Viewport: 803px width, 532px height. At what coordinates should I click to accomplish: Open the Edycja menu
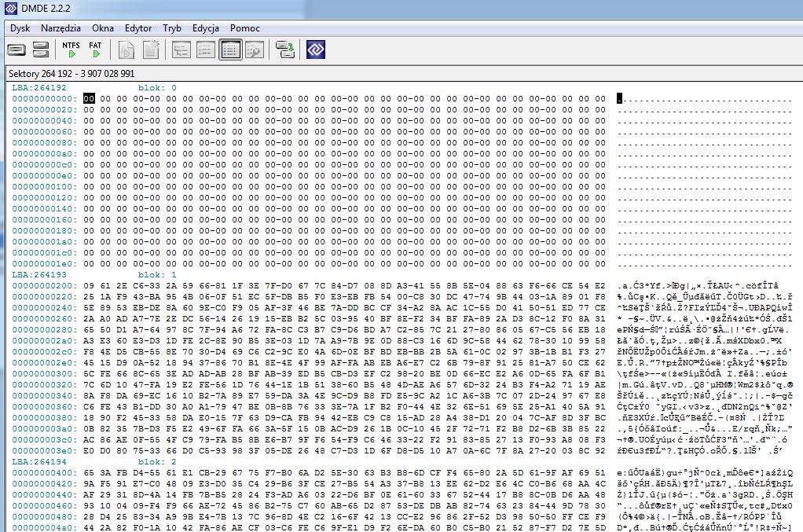coord(206,28)
